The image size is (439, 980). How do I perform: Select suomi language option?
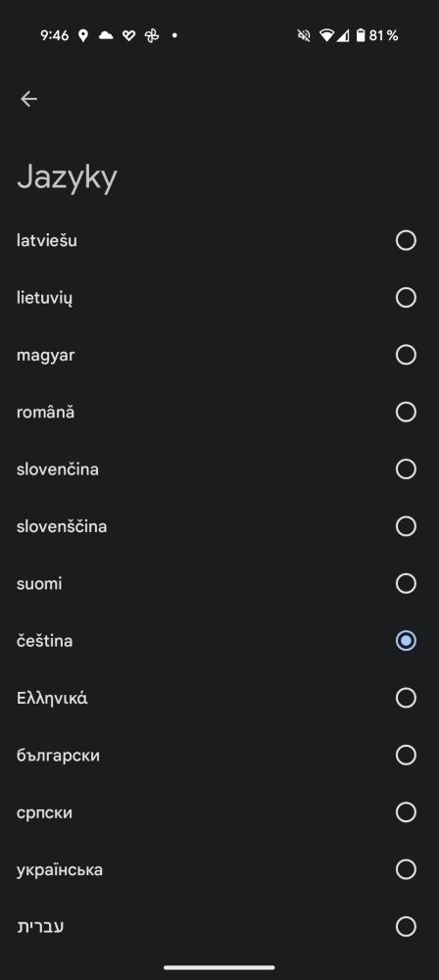[x=219, y=584]
